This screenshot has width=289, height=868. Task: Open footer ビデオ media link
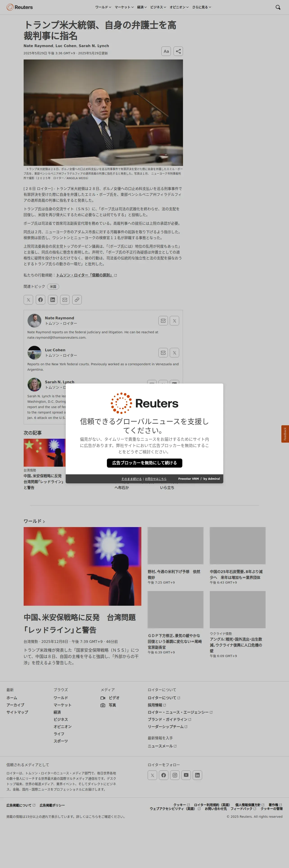click(x=110, y=697)
